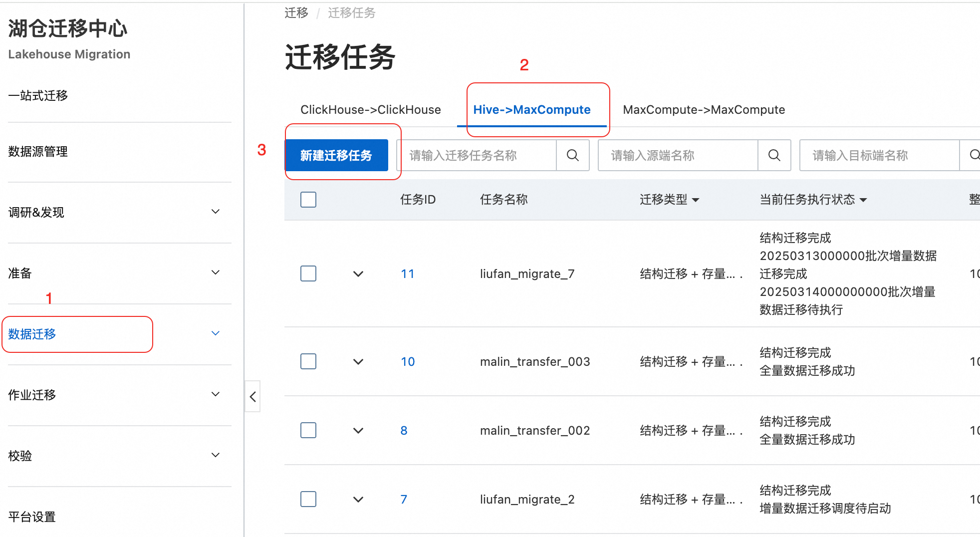Screen dimensions: 980x537
Task: Collapse the sidebar with the left arrow handle
Action: point(252,397)
